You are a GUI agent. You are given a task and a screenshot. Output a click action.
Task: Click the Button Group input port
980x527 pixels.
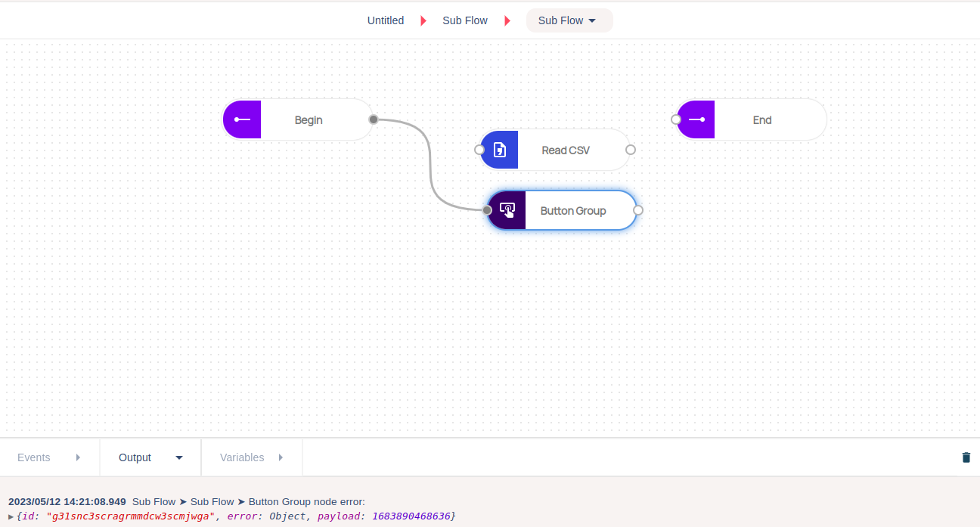tap(487, 210)
